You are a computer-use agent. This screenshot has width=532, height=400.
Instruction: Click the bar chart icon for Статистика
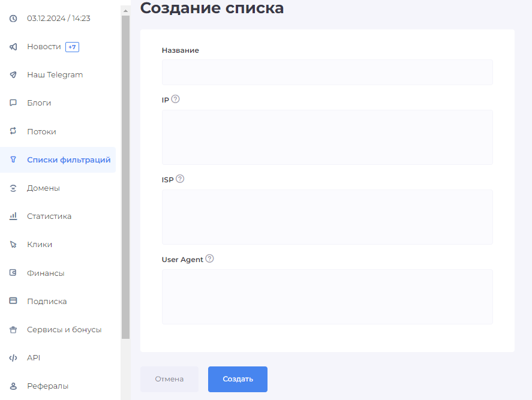[13, 216]
